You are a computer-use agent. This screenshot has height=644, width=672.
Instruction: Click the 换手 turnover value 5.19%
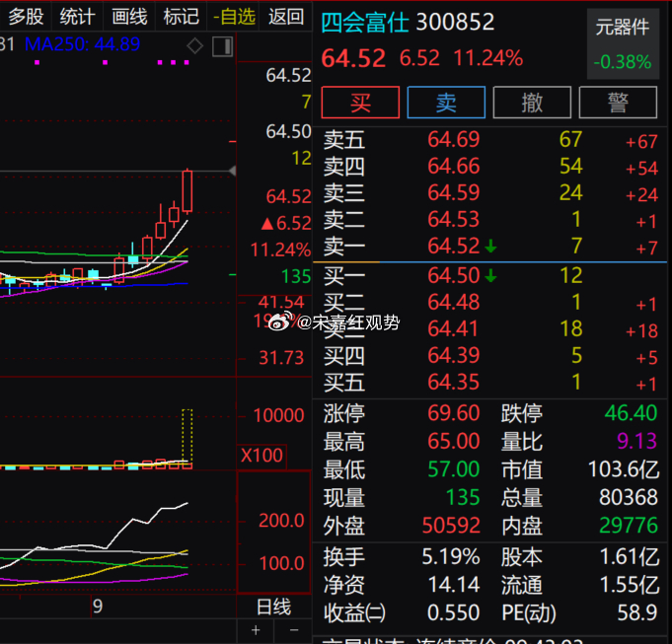click(451, 556)
